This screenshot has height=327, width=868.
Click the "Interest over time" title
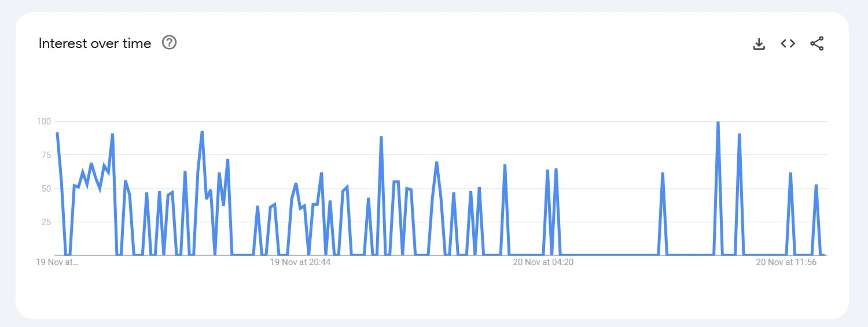click(x=95, y=43)
